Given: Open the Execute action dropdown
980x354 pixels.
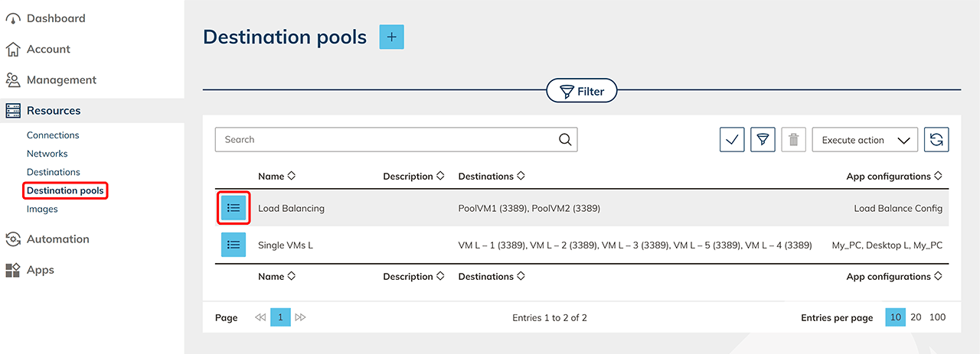Looking at the screenshot, I should 864,140.
